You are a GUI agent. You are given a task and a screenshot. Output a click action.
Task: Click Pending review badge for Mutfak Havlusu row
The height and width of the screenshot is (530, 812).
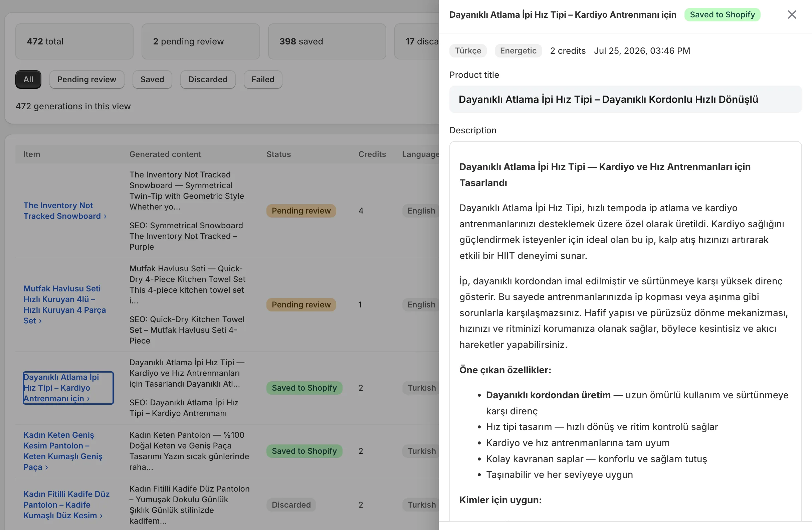tap(301, 305)
